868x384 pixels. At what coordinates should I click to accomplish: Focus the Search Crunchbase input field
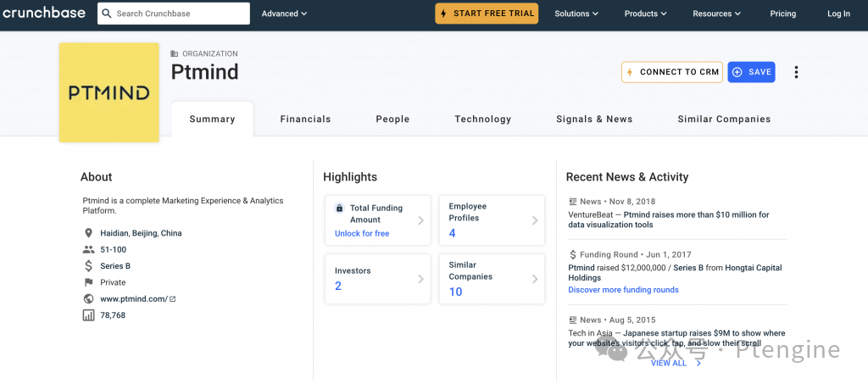click(x=180, y=14)
